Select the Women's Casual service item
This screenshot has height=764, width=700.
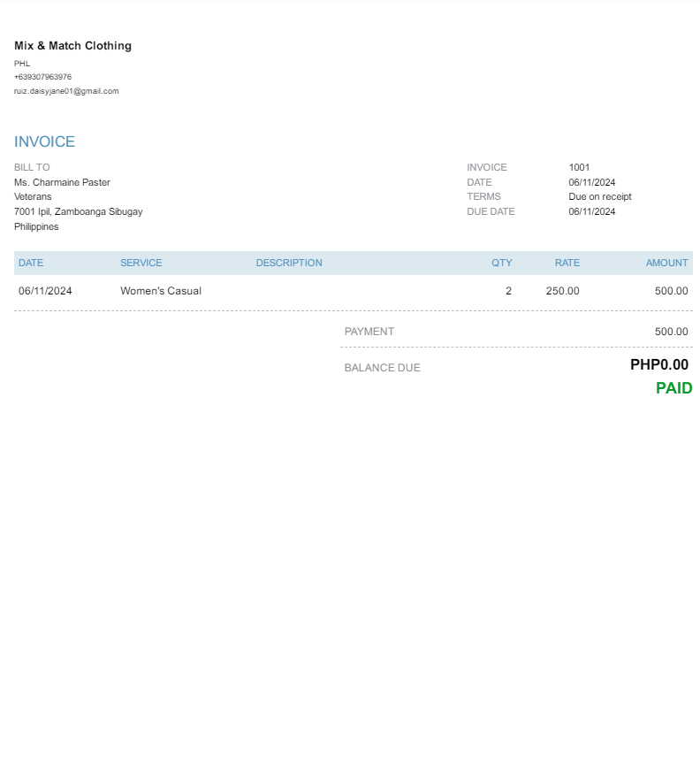161,291
